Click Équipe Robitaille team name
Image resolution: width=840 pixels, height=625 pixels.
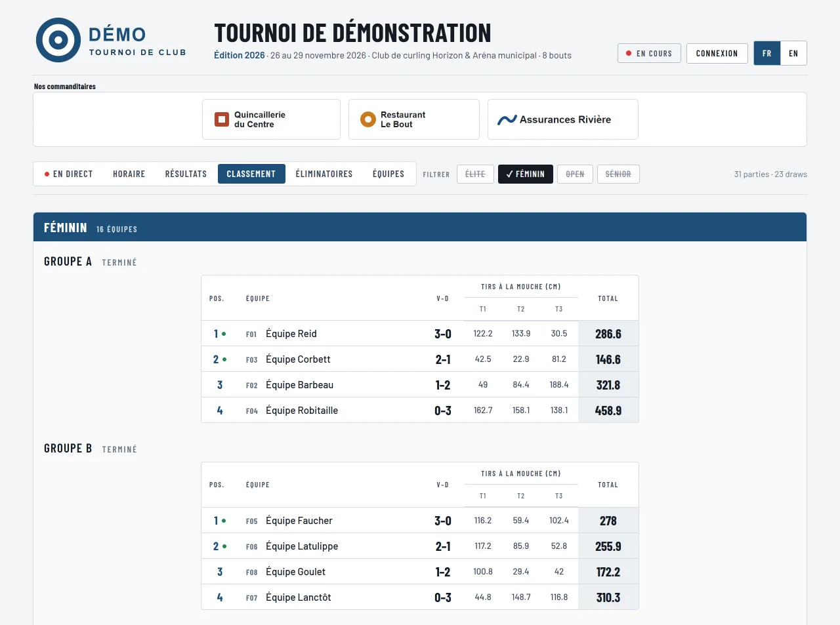tap(302, 411)
